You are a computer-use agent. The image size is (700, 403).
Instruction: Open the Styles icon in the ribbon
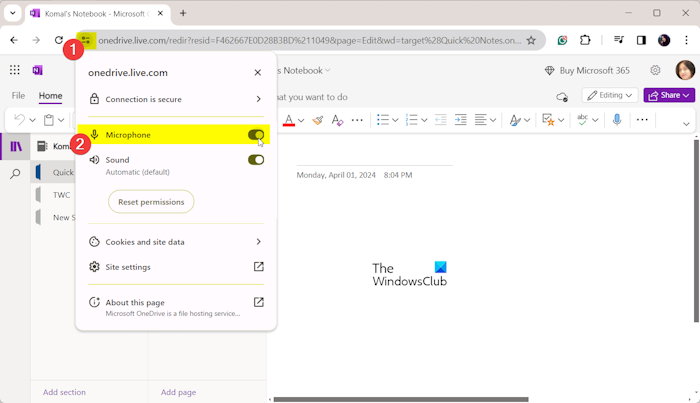click(515, 120)
